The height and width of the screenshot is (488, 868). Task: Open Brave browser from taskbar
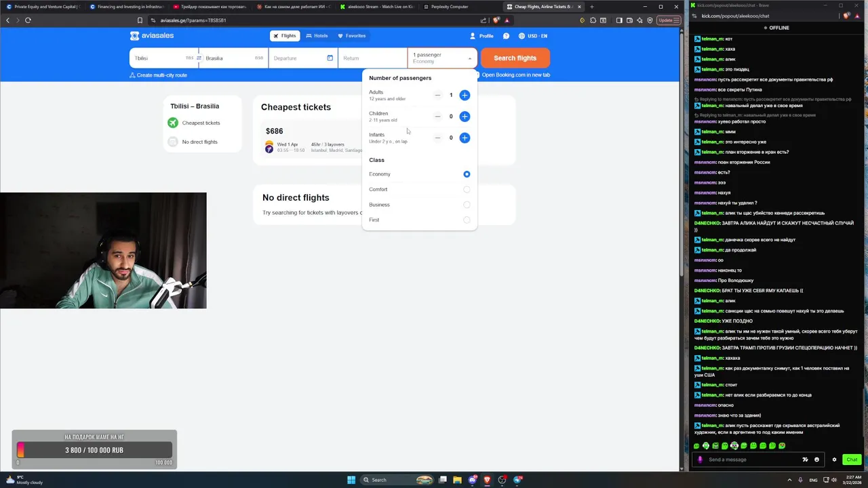click(x=487, y=480)
